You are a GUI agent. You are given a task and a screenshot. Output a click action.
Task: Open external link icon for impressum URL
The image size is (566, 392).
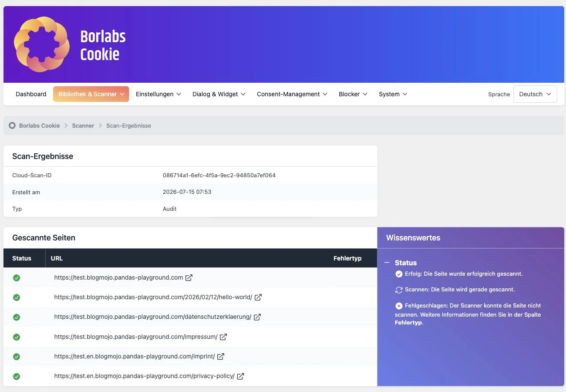point(223,337)
